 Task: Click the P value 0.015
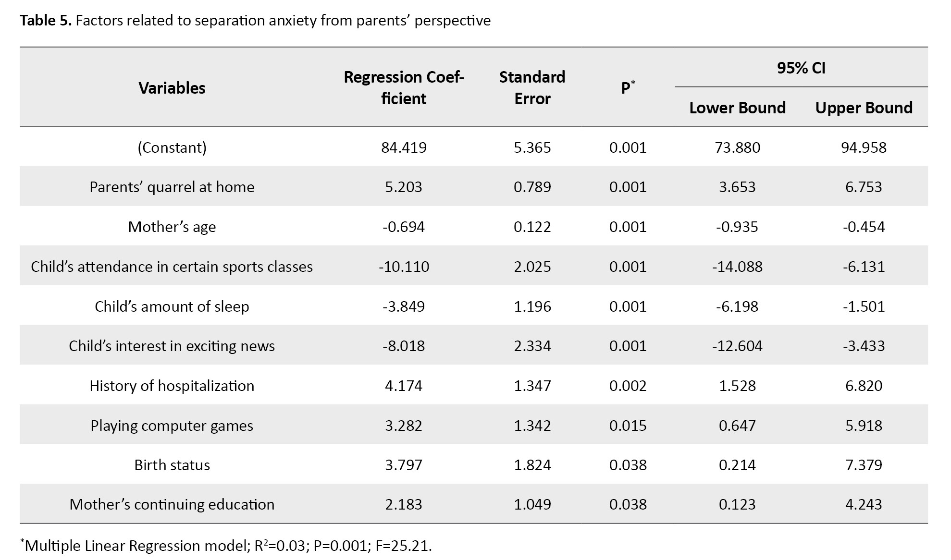628,426
